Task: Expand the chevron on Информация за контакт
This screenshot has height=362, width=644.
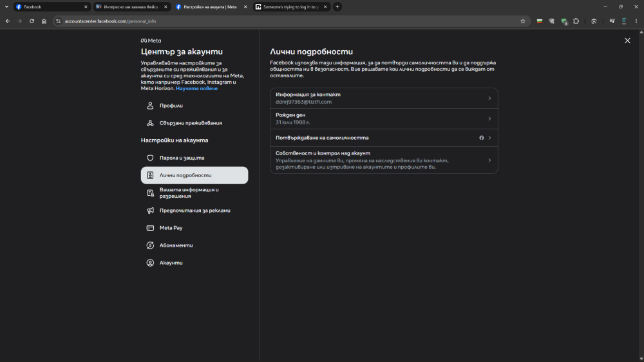Action: [489, 98]
